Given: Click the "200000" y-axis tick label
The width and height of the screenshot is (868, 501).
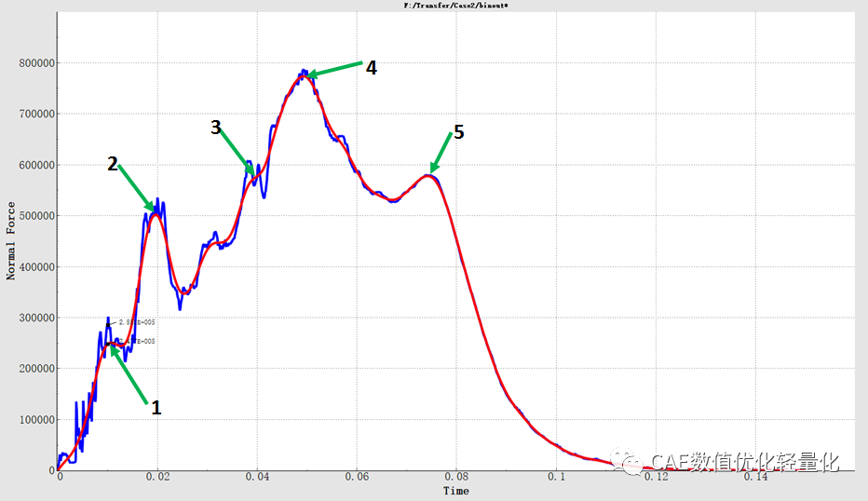Looking at the screenshot, I should pyautogui.click(x=37, y=369).
